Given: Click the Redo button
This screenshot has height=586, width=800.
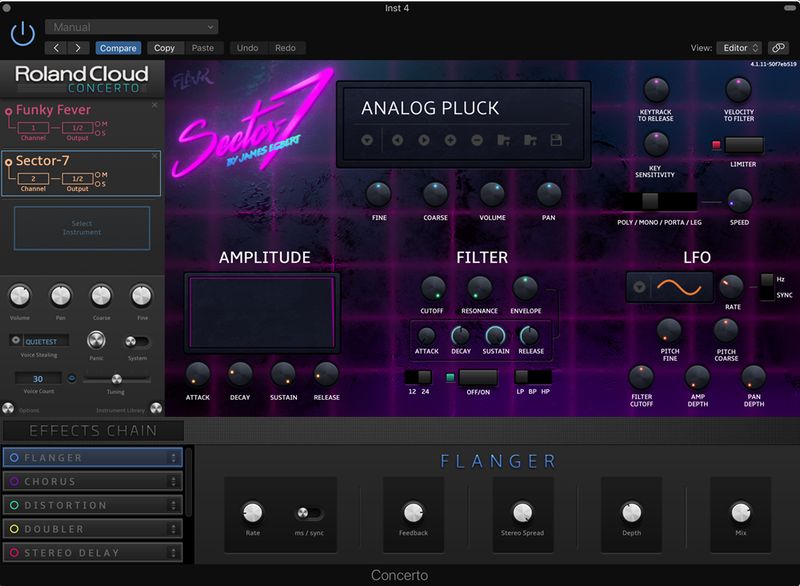Looking at the screenshot, I should (x=285, y=48).
